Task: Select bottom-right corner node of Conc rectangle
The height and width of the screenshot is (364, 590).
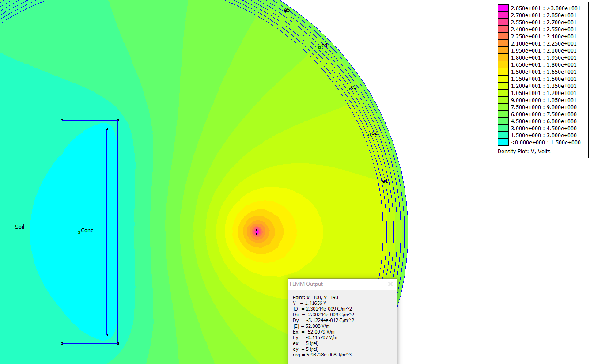Action: click(117, 343)
